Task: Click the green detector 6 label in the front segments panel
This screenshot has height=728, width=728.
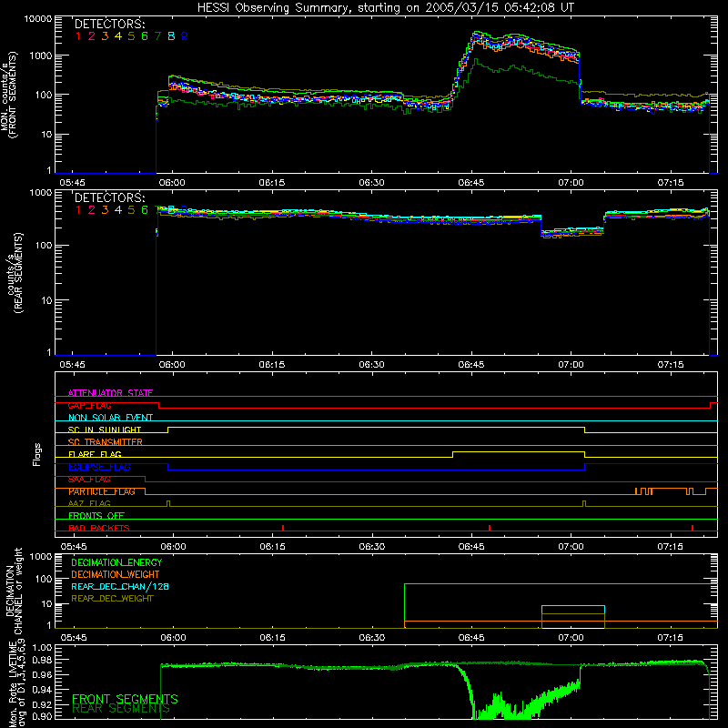Action: (x=145, y=36)
